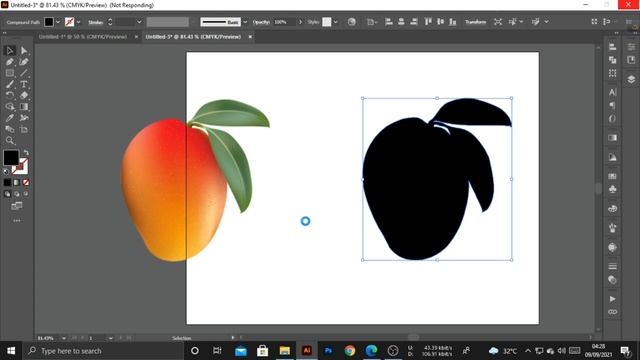The image size is (640, 360).
Task: Select the Rectangle tool
Action: 10,73
